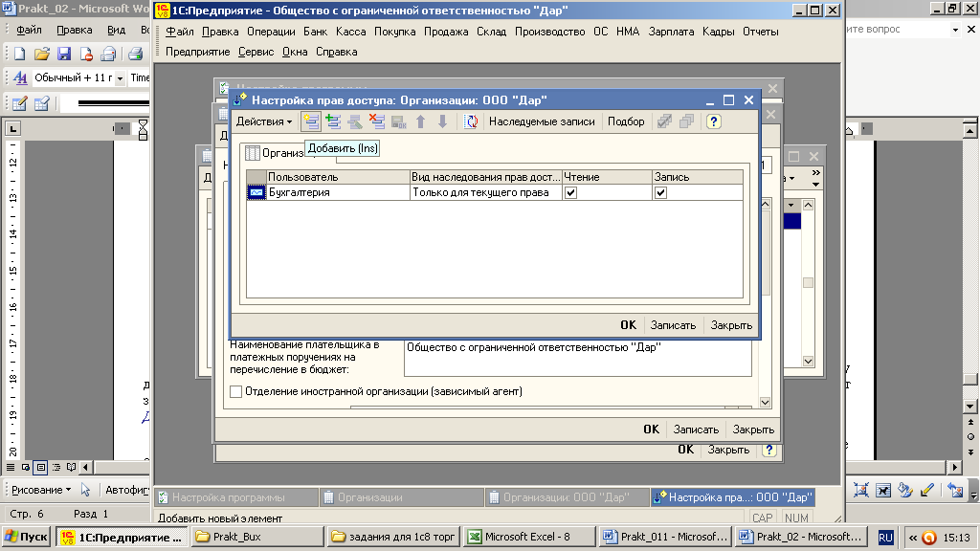Switch to Настройка программы window tab
This screenshot has width=980, height=551.
point(235,497)
